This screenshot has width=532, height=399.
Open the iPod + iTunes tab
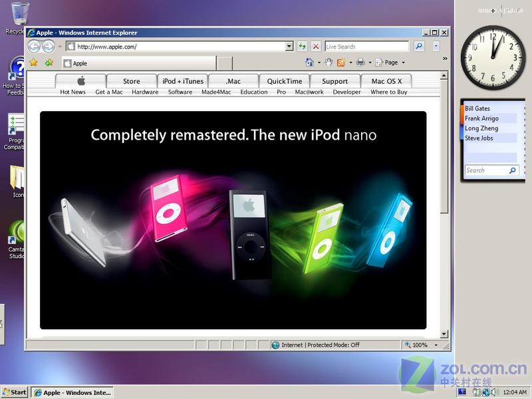point(183,81)
